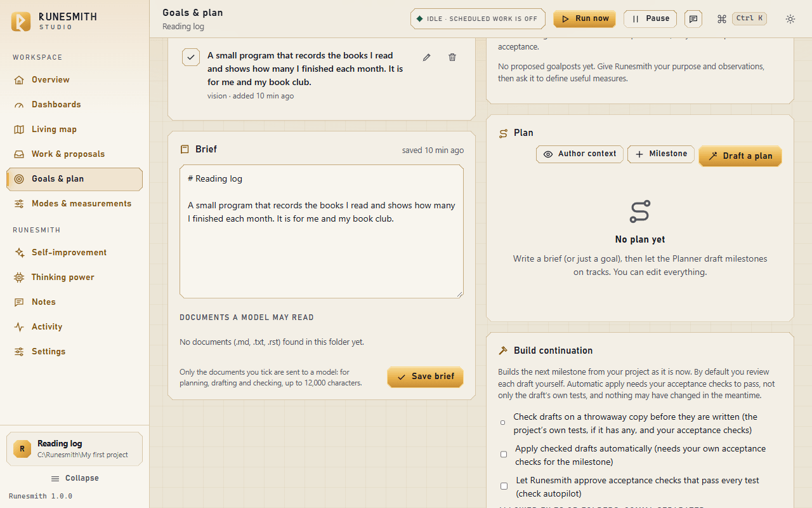
Task: Toggle the reading-log goal checkmark
Action: click(191, 57)
